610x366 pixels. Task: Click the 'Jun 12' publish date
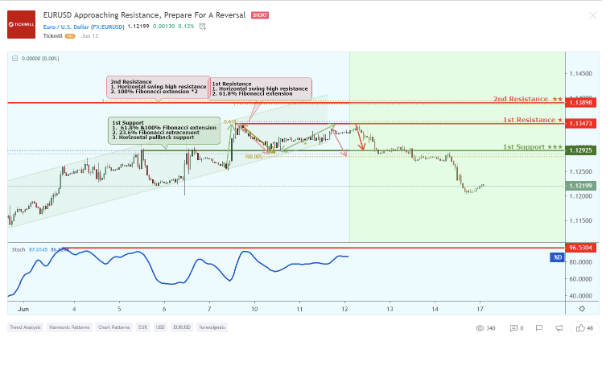click(89, 36)
